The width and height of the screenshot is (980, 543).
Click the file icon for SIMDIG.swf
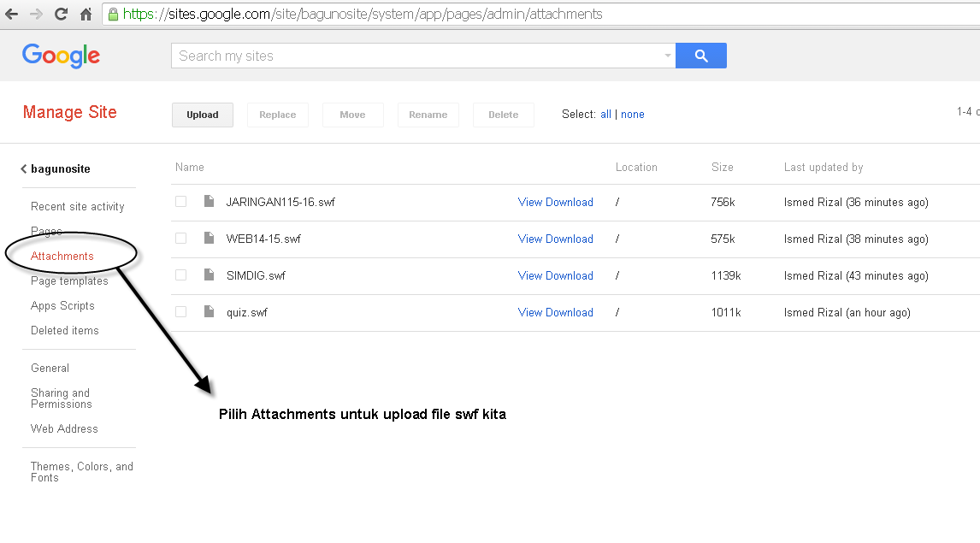209,275
